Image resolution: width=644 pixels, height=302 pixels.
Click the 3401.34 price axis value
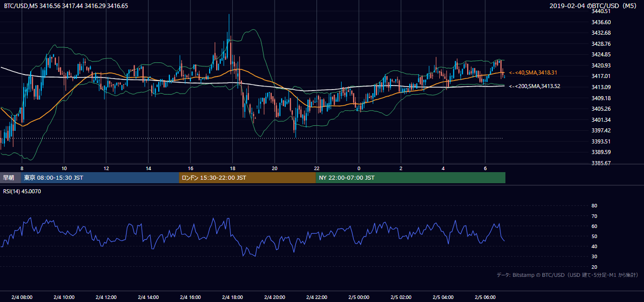click(601, 120)
